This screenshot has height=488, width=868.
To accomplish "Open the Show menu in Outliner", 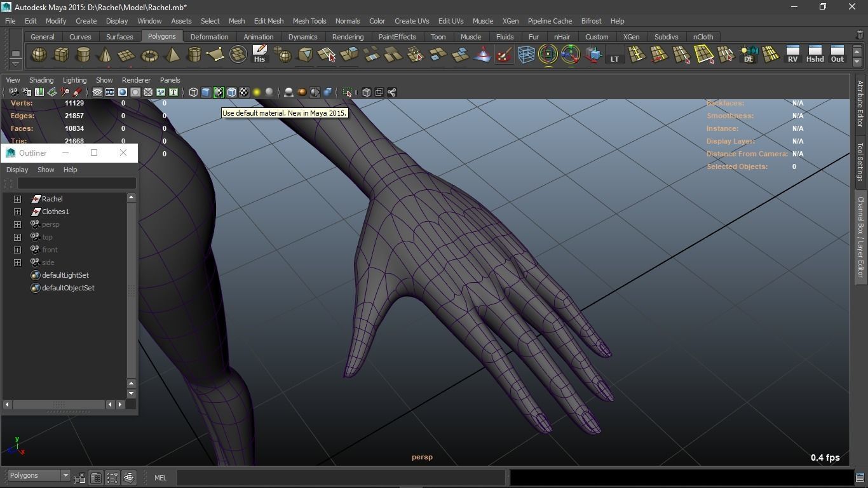I will pos(46,170).
